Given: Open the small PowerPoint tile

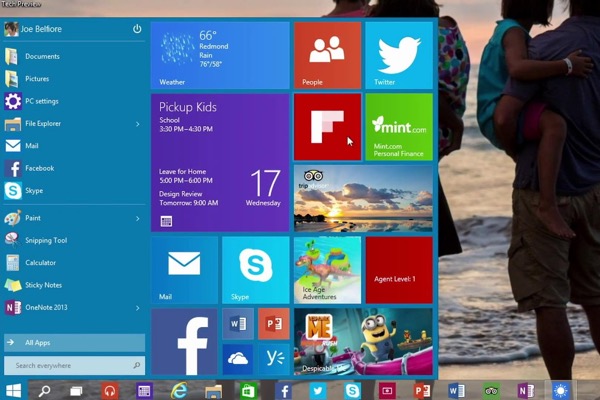Looking at the screenshot, I should pyautogui.click(x=274, y=324).
